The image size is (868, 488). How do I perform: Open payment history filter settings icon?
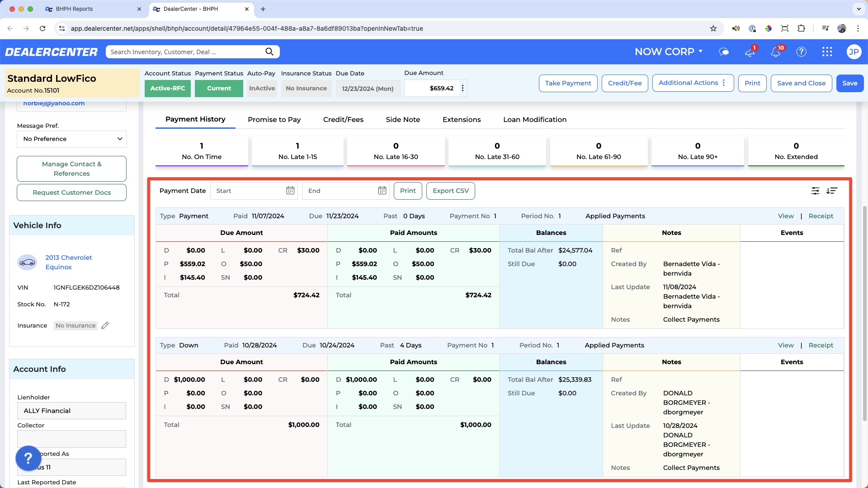[815, 191]
